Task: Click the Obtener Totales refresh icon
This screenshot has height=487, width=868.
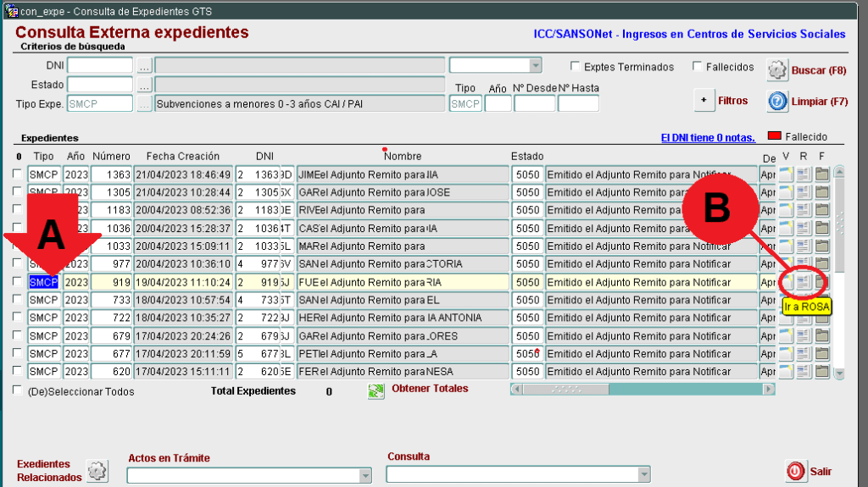Action: pos(376,390)
